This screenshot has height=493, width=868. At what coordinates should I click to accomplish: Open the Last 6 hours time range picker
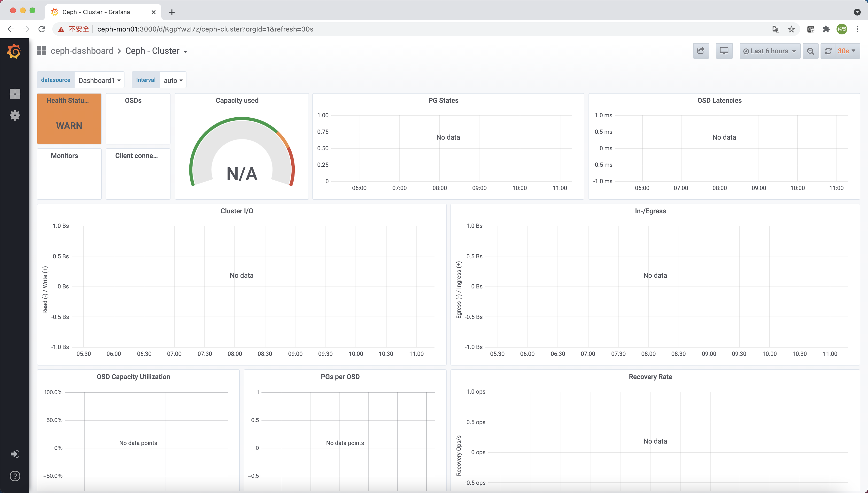point(770,51)
